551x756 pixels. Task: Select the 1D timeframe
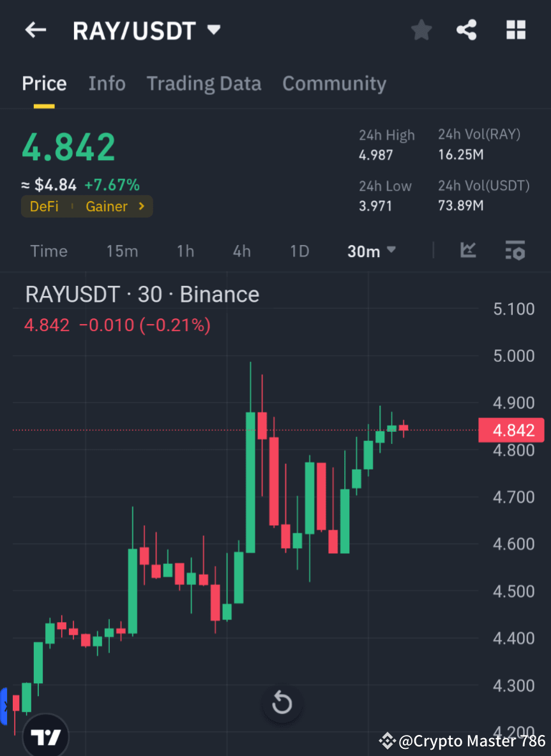pos(299,251)
